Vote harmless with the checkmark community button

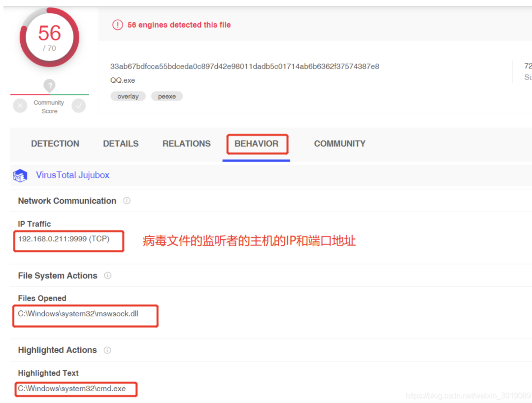79,106
